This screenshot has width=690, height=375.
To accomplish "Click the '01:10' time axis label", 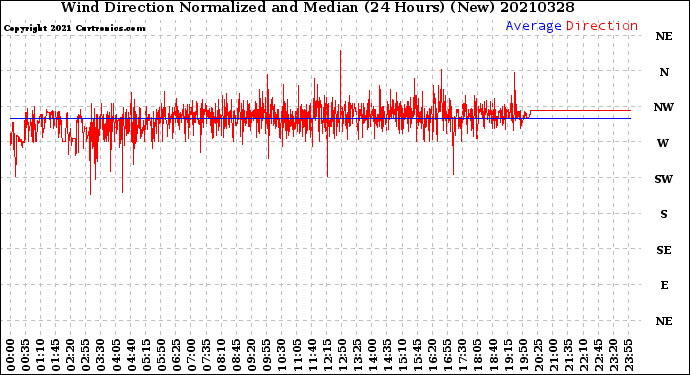I will [40, 355].
